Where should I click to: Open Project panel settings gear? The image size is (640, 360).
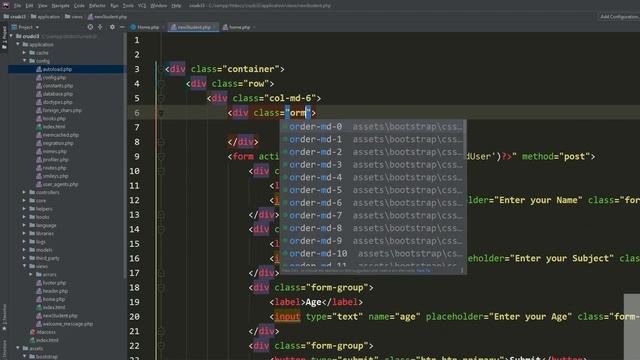pyautogui.click(x=112, y=27)
